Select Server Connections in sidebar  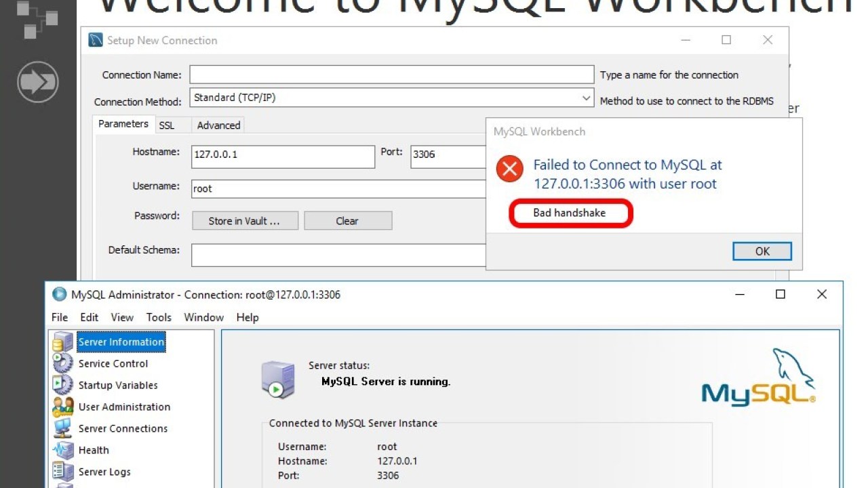pyautogui.click(x=123, y=428)
